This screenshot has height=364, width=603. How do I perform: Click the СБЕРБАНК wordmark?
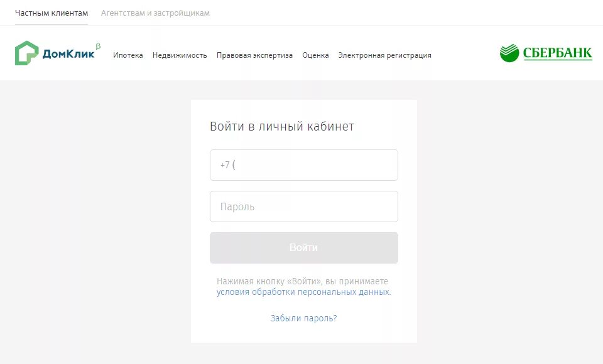(557, 53)
